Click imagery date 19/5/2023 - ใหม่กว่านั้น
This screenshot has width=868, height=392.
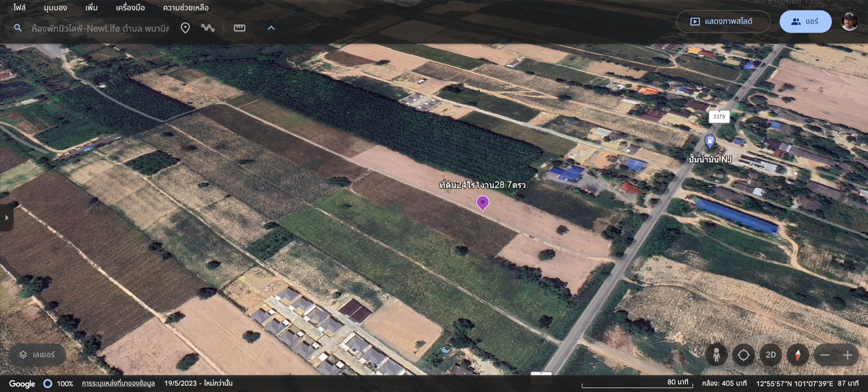pyautogui.click(x=198, y=383)
